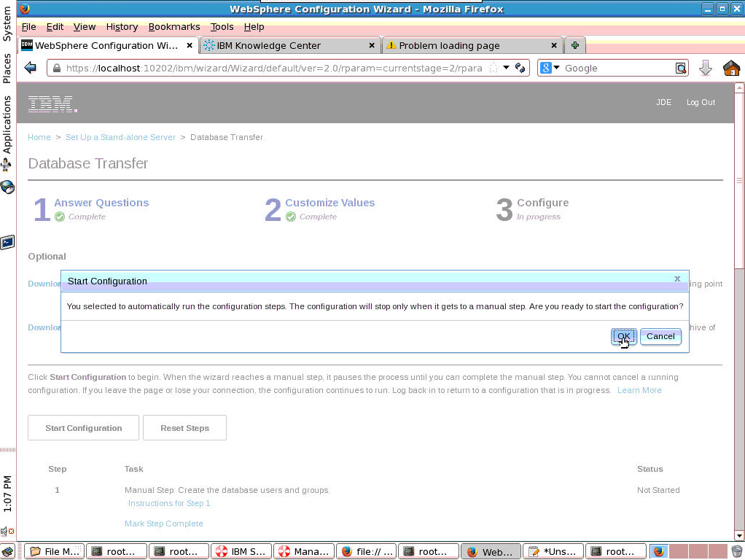
Task: Open the History menu
Action: (x=122, y=27)
